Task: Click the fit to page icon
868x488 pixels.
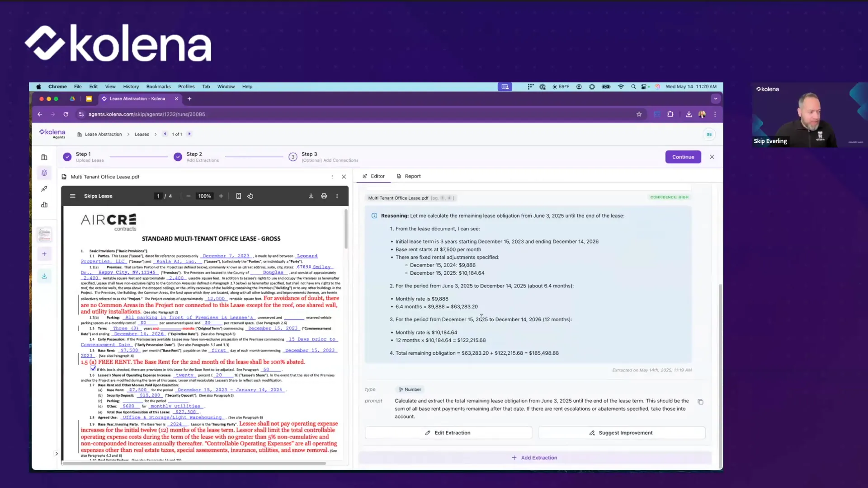Action: point(239,196)
